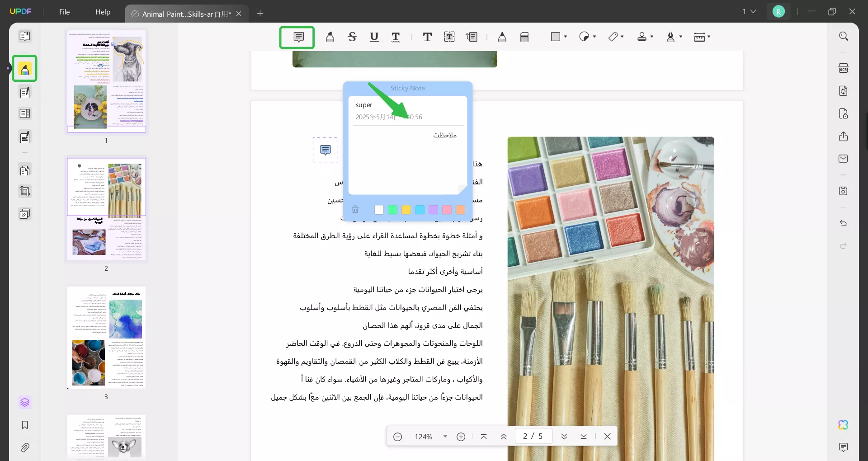Switch to the Annotate mode in the left sidebar
Image resolution: width=868 pixels, height=461 pixels.
(25, 69)
